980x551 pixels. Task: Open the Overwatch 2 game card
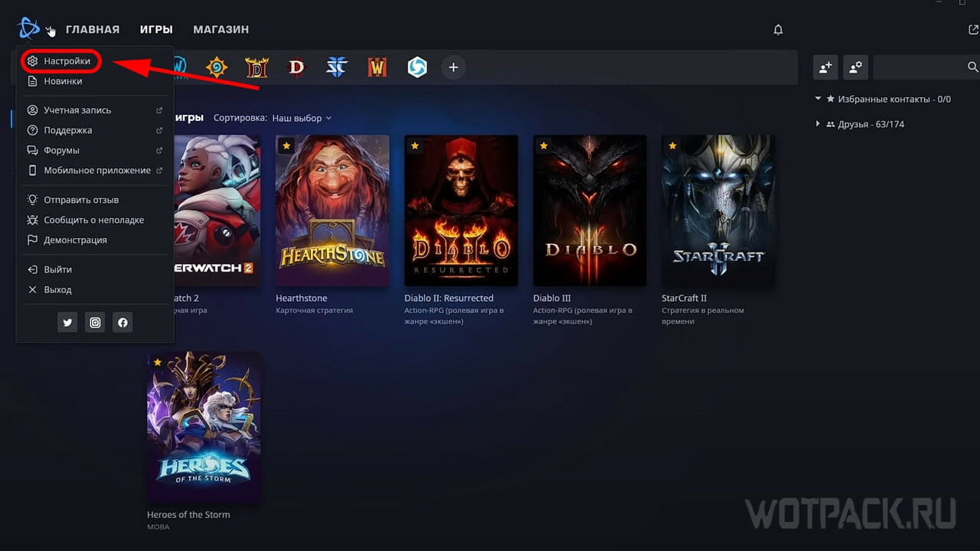pyautogui.click(x=217, y=210)
